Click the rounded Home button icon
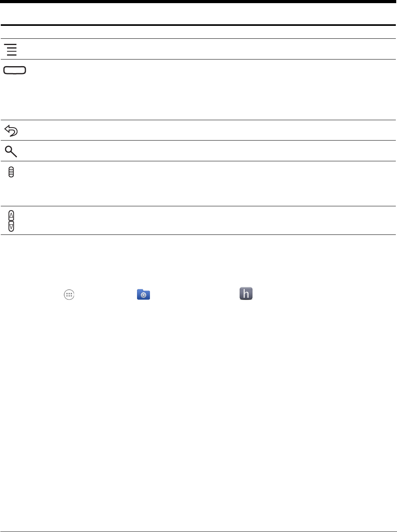The image size is (397, 532). [15, 70]
